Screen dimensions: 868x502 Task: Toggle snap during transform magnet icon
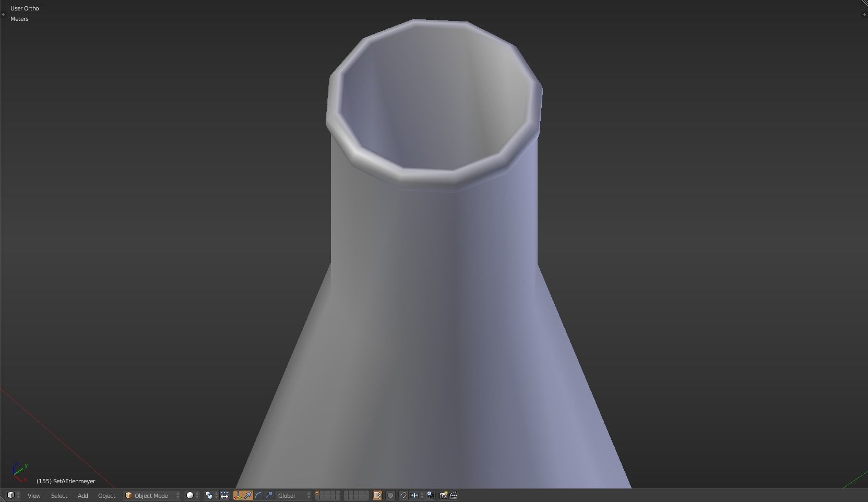403,495
